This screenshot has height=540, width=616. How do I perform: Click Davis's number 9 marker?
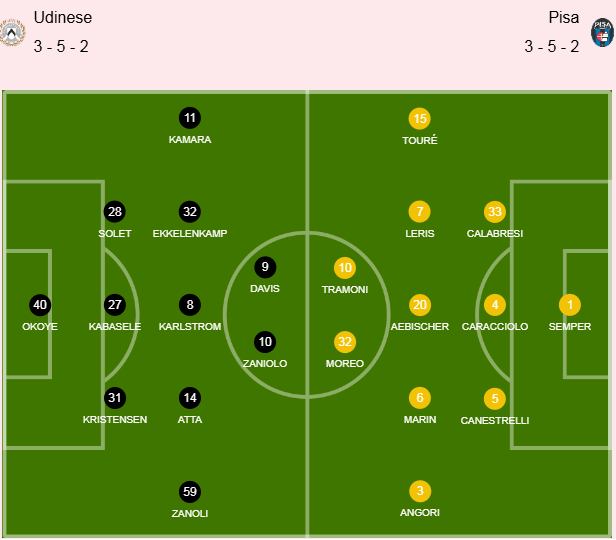click(x=265, y=267)
